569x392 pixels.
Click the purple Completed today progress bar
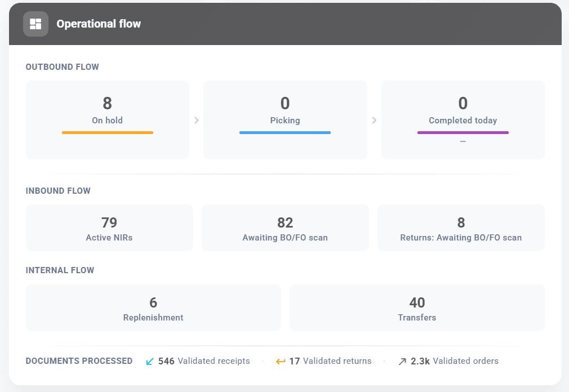pos(463,133)
